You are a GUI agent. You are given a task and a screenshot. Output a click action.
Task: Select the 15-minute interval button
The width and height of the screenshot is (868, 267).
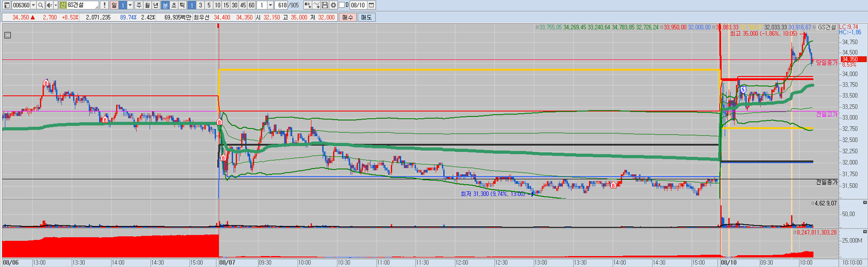click(226, 5)
